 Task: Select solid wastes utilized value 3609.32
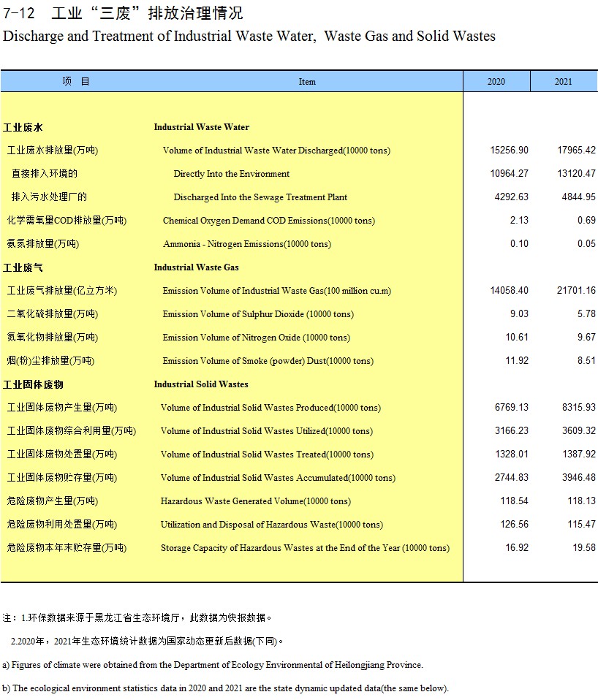[x=579, y=431]
